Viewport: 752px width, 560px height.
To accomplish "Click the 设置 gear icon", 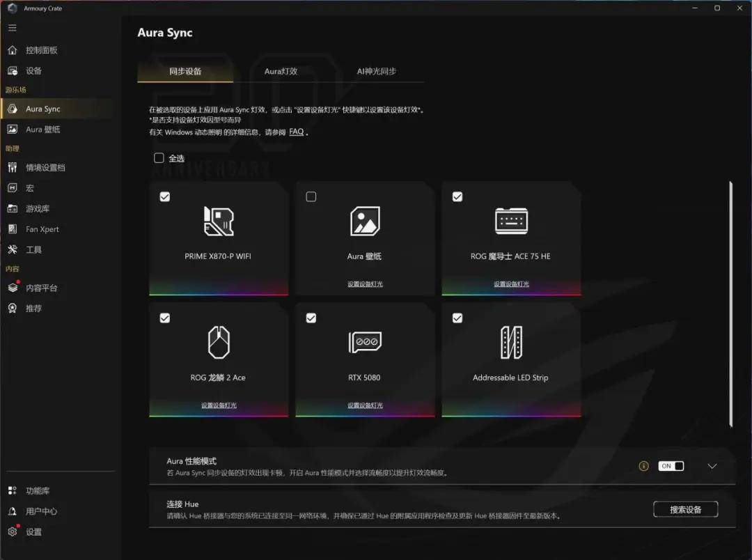I will tap(13, 531).
